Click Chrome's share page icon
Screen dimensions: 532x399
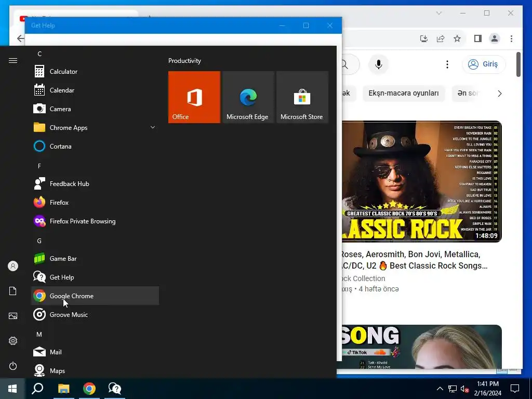[x=441, y=38]
